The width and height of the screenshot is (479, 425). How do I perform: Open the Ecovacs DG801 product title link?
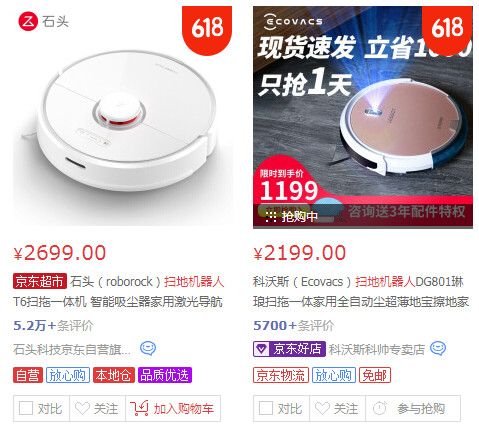point(361,292)
